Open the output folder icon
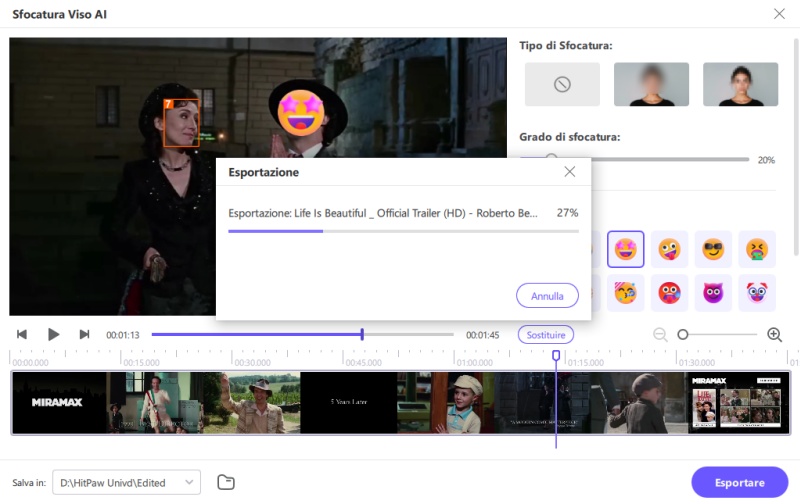 (x=226, y=483)
